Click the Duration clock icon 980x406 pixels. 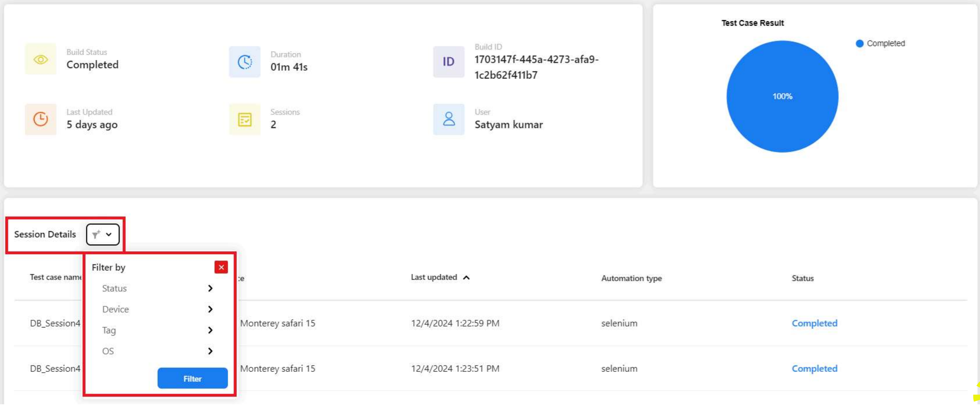coord(245,62)
